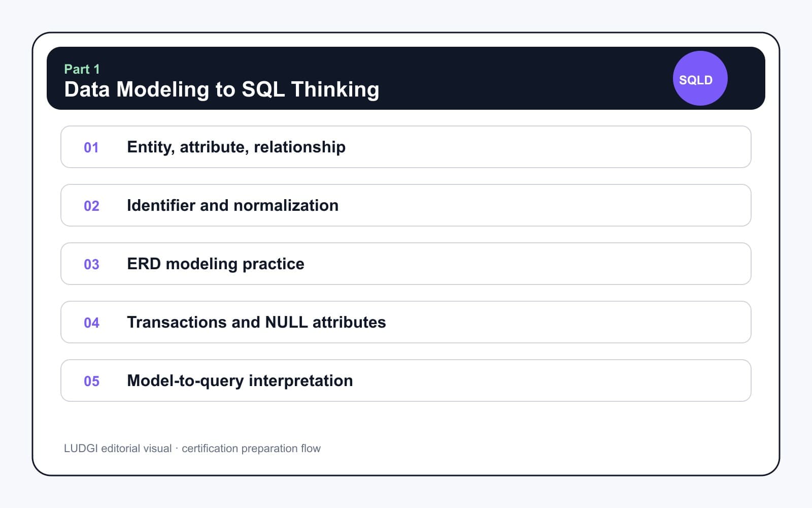Select the 05 number label

coord(91,381)
